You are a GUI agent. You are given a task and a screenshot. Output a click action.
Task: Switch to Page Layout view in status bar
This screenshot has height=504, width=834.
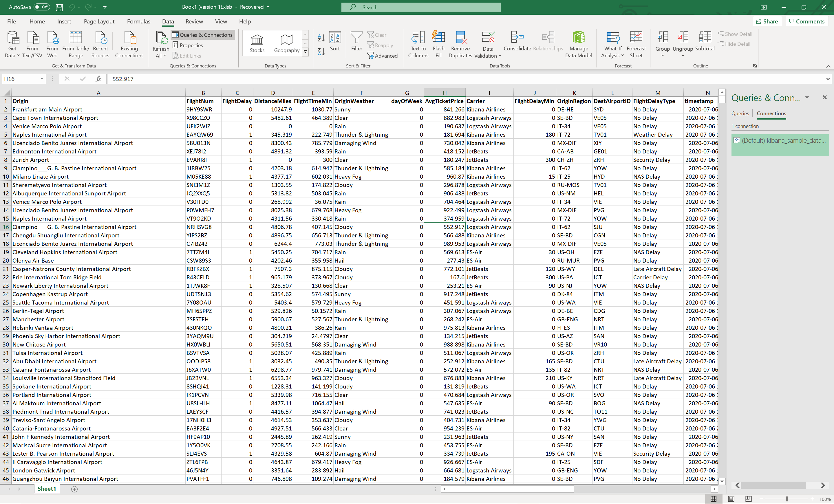point(731,499)
